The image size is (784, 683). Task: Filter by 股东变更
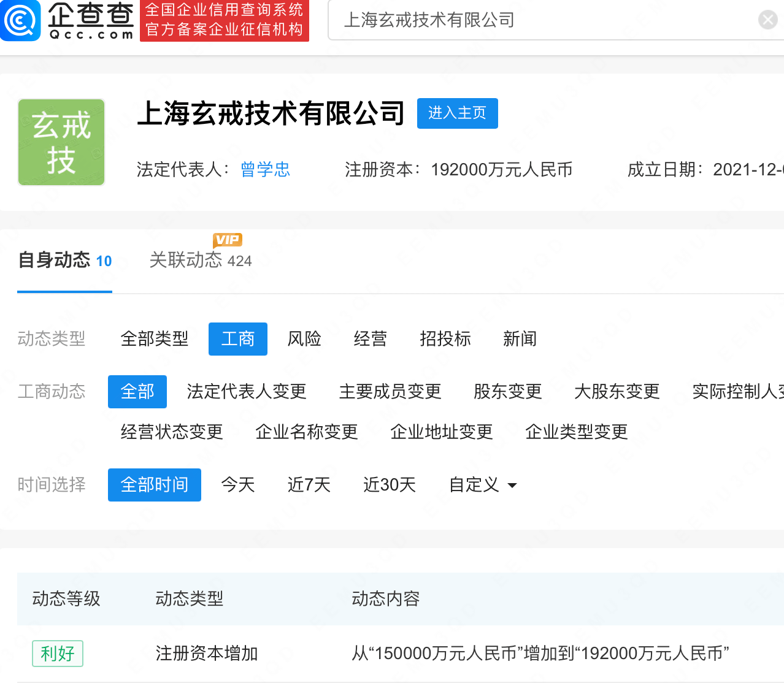tap(508, 392)
